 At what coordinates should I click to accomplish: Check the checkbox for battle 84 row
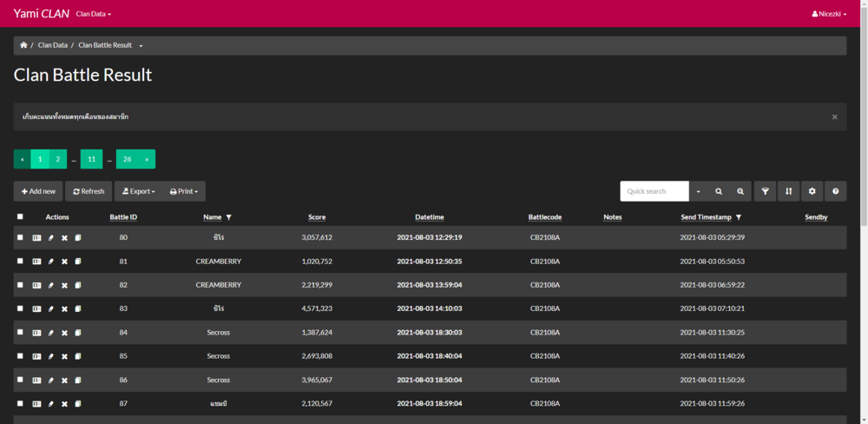coord(20,332)
